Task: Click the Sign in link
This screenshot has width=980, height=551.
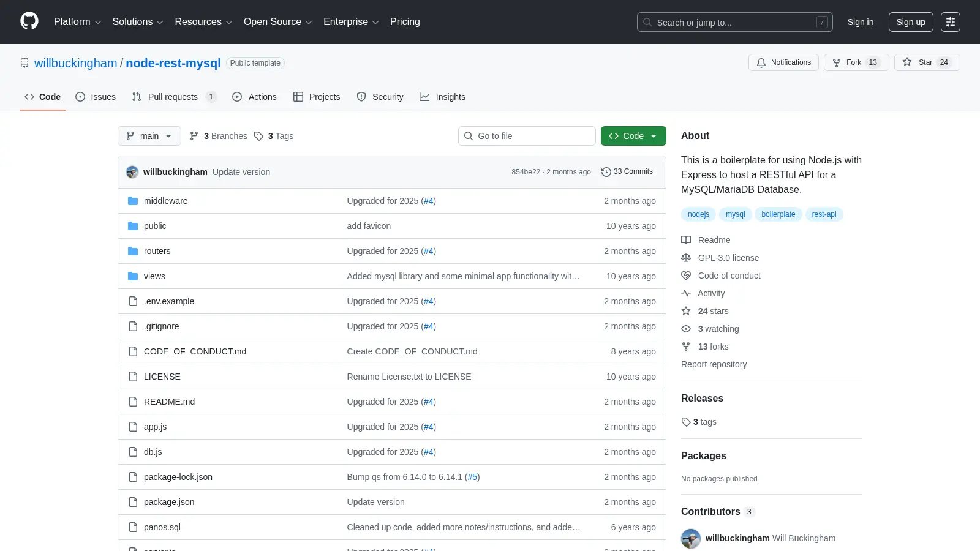Action: pos(861,22)
